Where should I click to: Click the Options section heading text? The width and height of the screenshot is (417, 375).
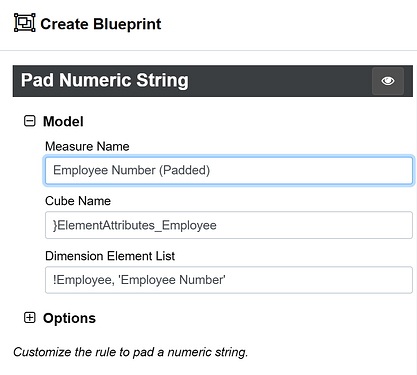(x=69, y=318)
